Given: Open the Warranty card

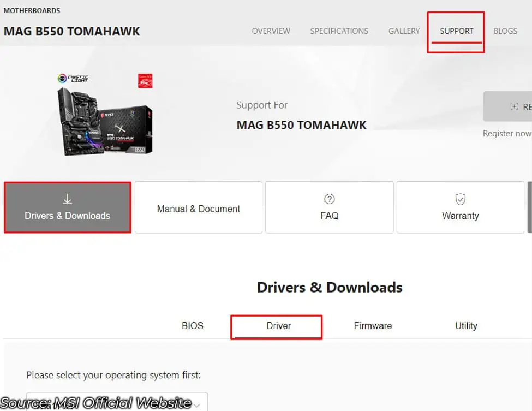Looking at the screenshot, I should point(460,207).
